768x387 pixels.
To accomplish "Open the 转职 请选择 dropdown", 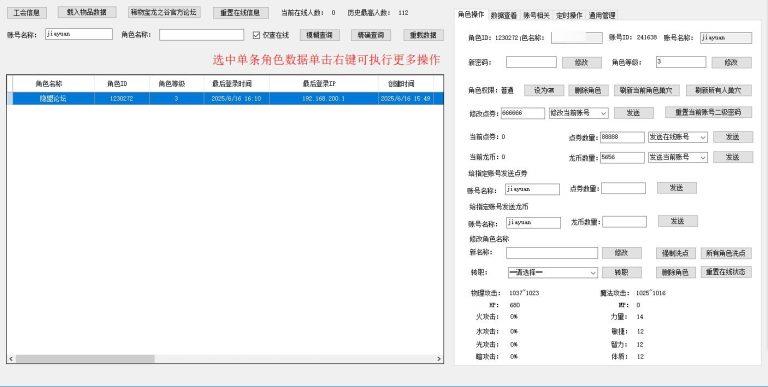I will pyautogui.click(x=552, y=273).
